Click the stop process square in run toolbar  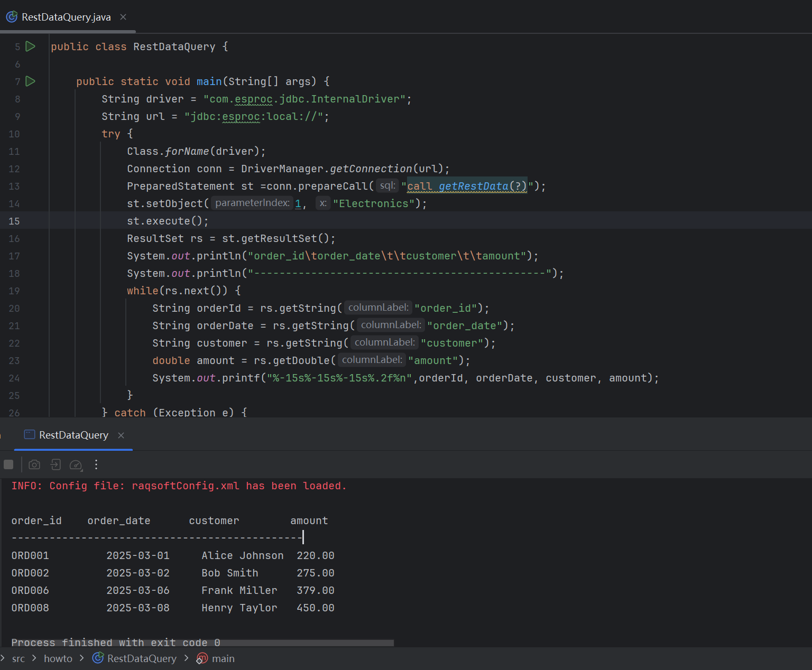click(8, 464)
